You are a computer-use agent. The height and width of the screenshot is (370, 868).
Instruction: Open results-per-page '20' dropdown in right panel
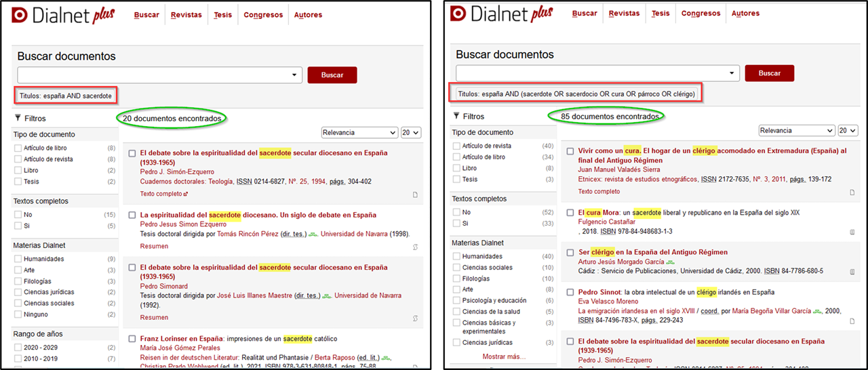tap(848, 131)
